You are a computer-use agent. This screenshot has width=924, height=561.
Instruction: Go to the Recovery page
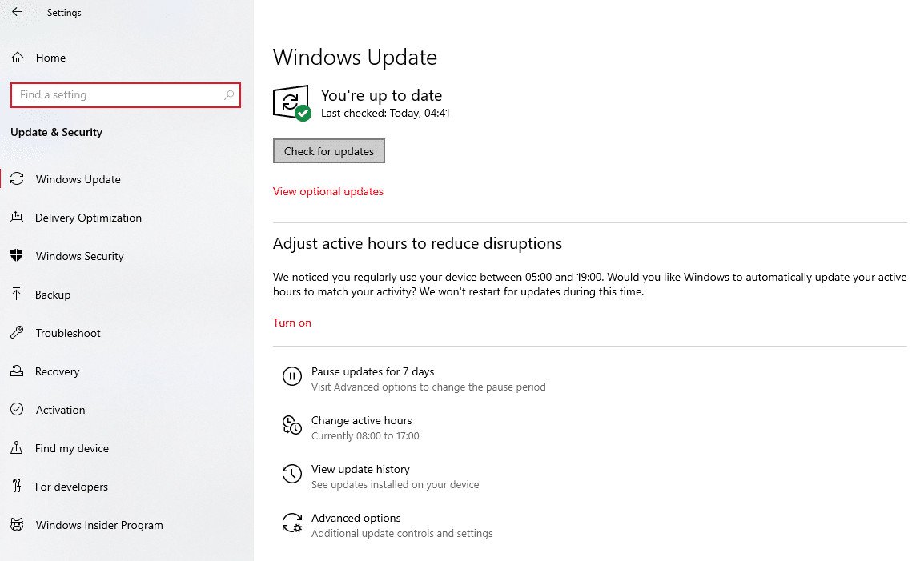tap(57, 371)
